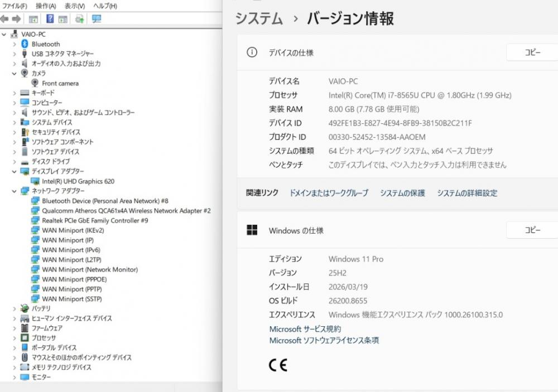Collapse the カメラ category

click(15, 74)
